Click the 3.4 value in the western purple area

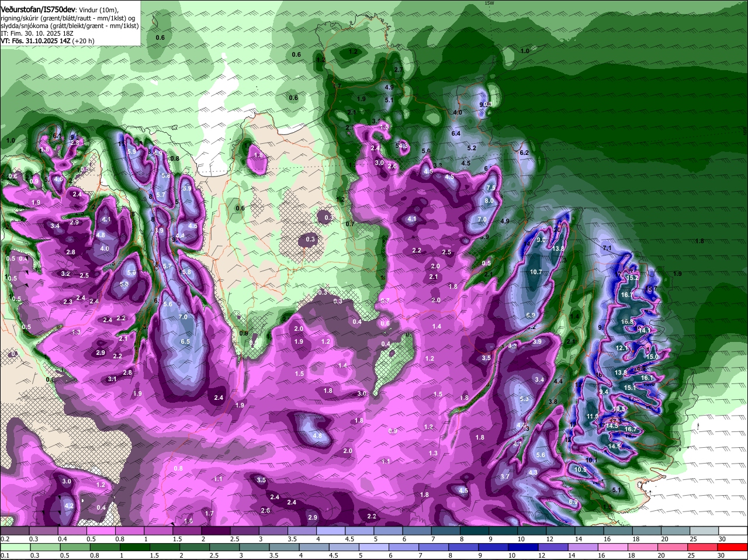(x=55, y=226)
